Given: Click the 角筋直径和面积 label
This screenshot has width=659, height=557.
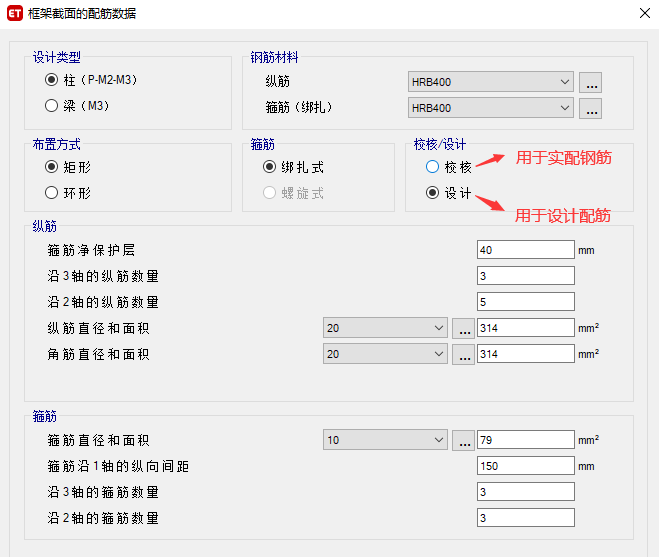Looking at the screenshot, I should (x=98, y=354).
